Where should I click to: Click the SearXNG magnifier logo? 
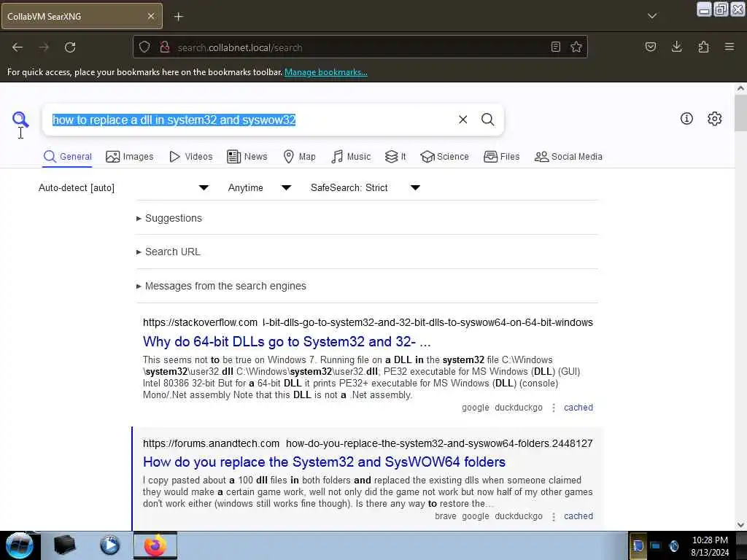[20, 119]
